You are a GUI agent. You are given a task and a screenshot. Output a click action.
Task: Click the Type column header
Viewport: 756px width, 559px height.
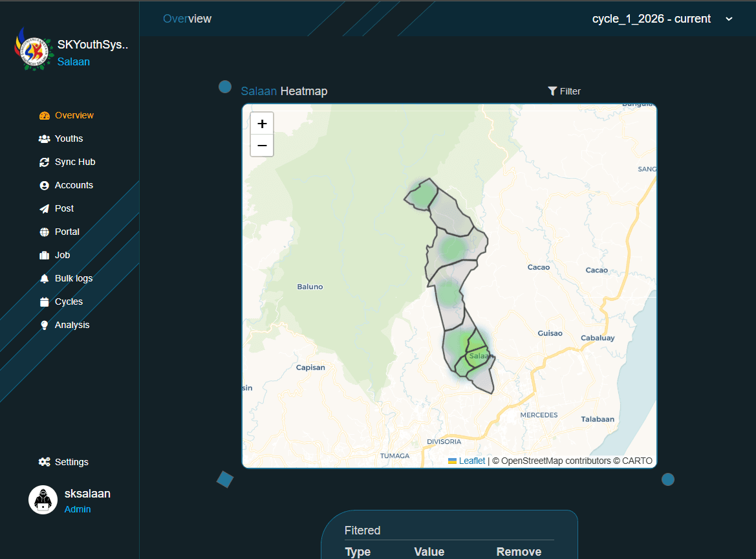(x=358, y=552)
